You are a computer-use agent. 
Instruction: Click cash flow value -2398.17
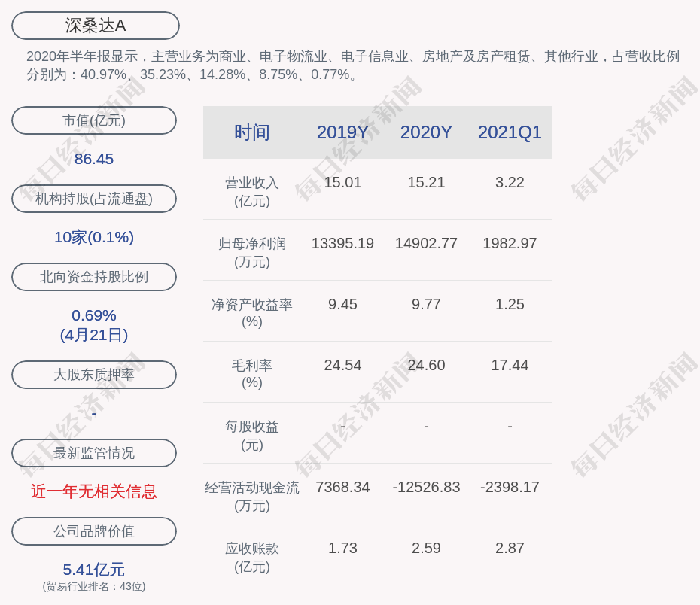[x=510, y=487]
